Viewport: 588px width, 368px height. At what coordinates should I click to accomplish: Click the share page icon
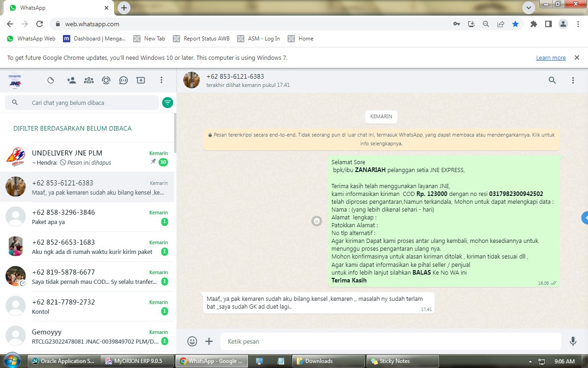501,24
